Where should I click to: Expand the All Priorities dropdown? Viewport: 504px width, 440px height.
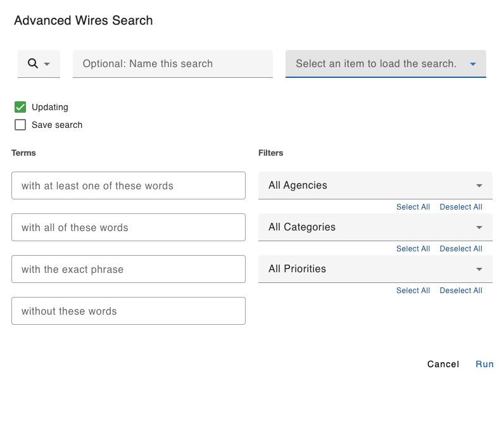(x=375, y=269)
